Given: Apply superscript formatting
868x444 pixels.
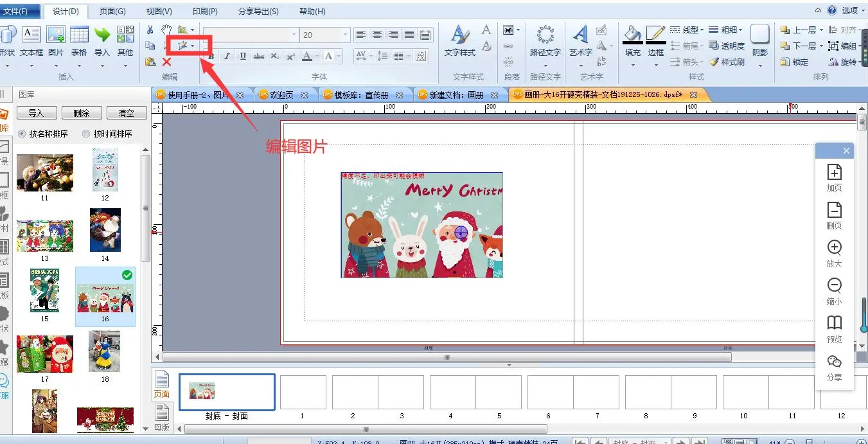Looking at the screenshot, I should [291, 57].
